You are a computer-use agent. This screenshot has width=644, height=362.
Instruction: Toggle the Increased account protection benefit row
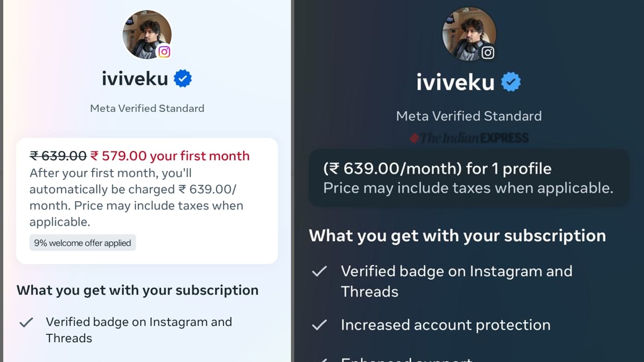click(446, 325)
